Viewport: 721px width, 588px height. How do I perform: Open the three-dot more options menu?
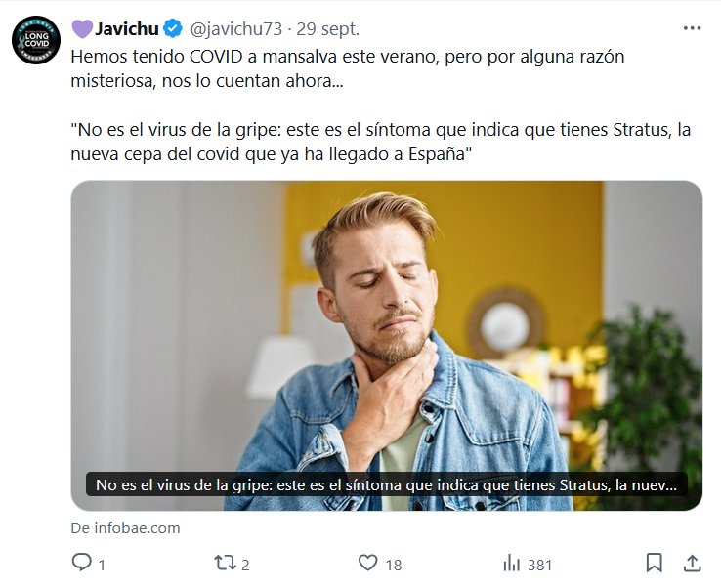click(x=692, y=28)
